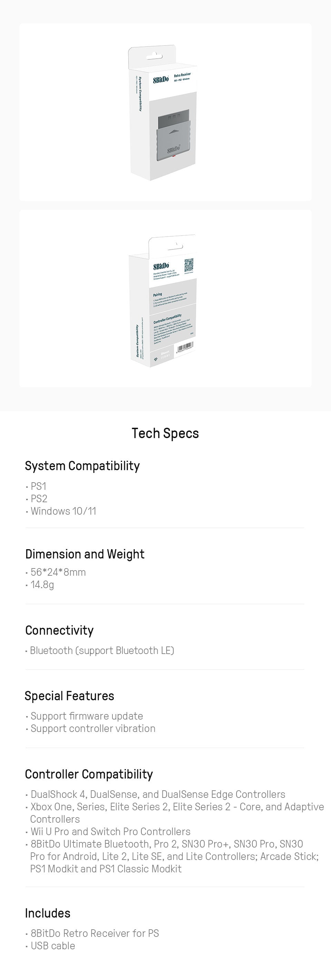This screenshot has height=980, width=331.
Task: Click the USB cable item under Includes
Action: point(52,946)
